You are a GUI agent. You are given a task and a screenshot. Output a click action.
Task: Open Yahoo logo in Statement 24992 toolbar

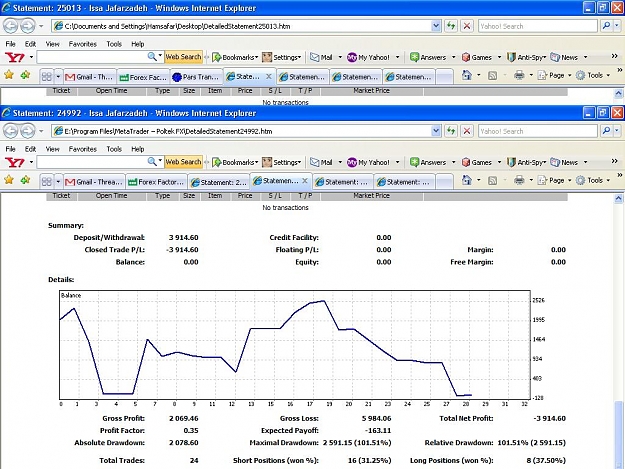point(15,162)
